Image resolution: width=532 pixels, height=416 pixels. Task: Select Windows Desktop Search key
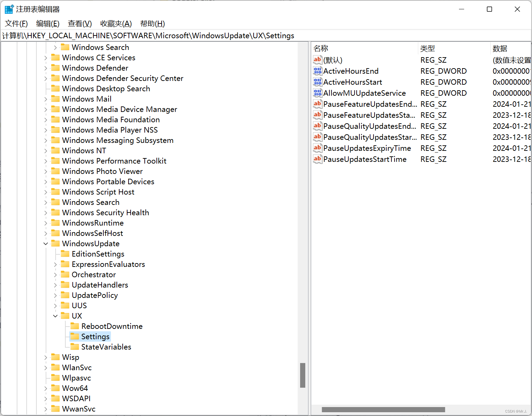(x=106, y=89)
